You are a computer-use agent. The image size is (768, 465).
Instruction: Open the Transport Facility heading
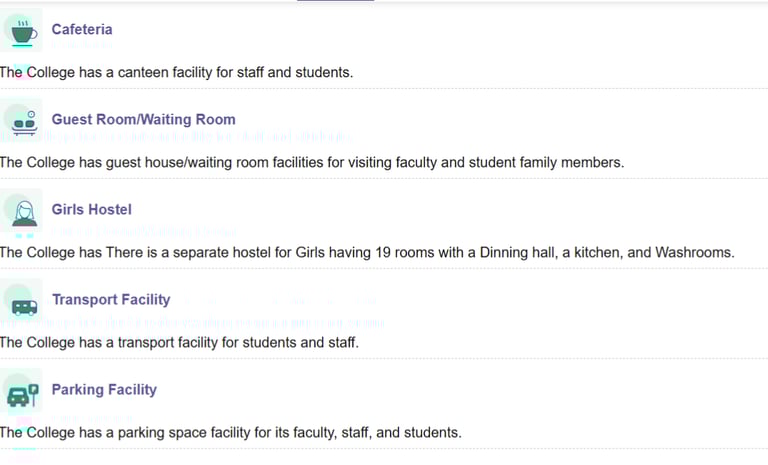111,300
